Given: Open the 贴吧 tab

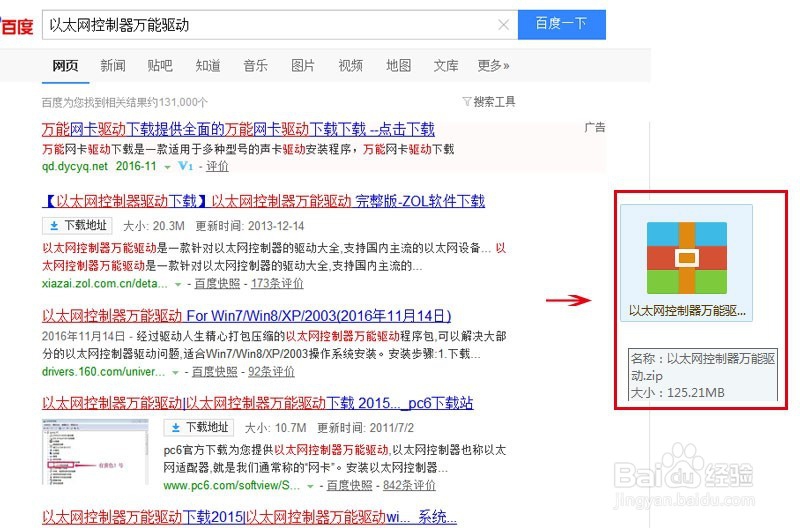Looking at the screenshot, I should pyautogui.click(x=160, y=65).
